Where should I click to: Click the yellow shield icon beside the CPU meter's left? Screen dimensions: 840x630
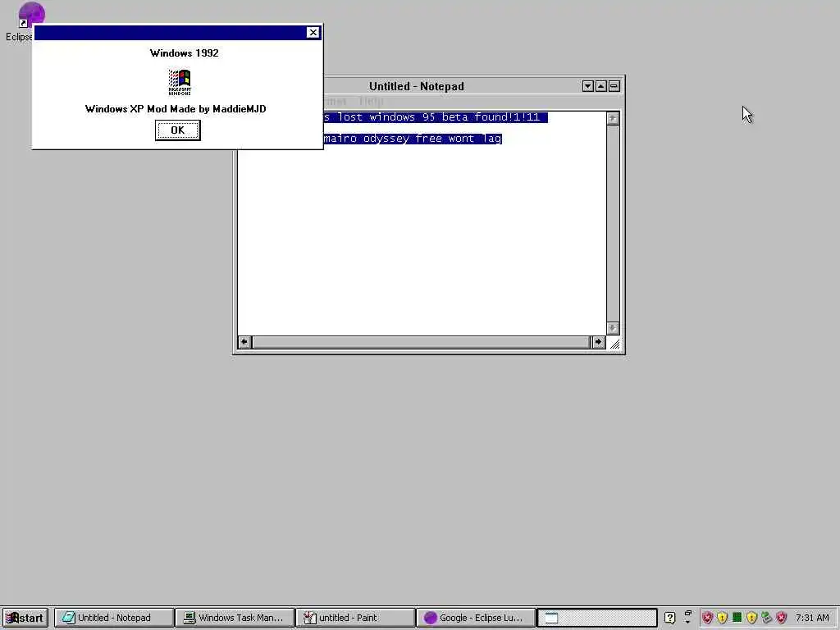tap(722, 618)
